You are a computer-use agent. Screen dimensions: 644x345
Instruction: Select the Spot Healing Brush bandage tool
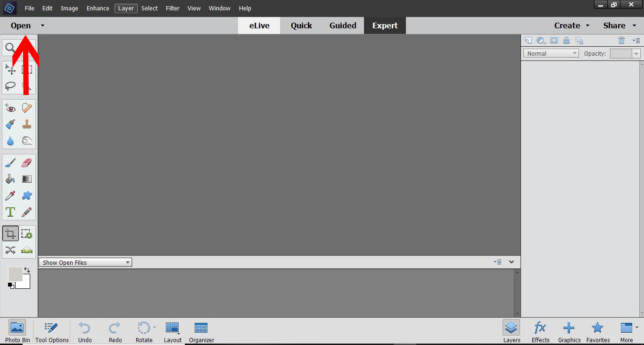pos(27,109)
